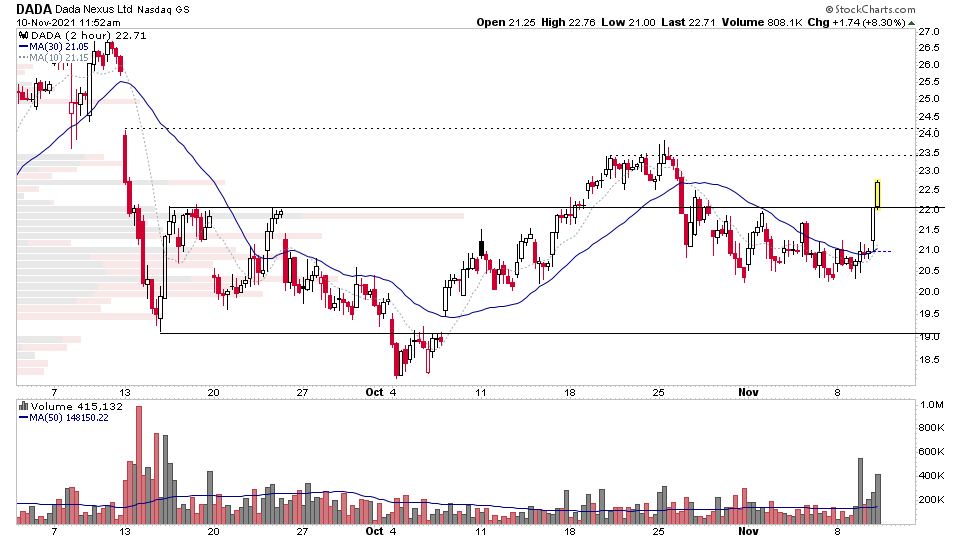Click the Nasdaq GS exchange label

click(x=163, y=10)
